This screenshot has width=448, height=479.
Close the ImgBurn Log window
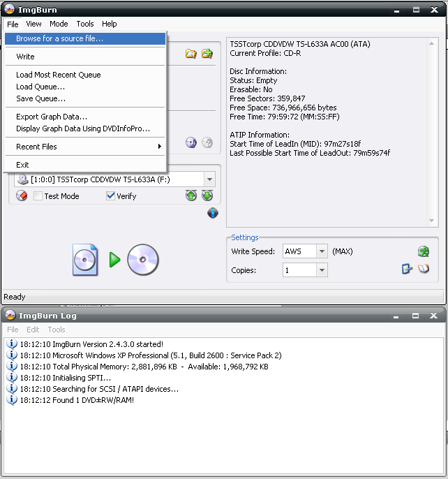tap(433, 316)
